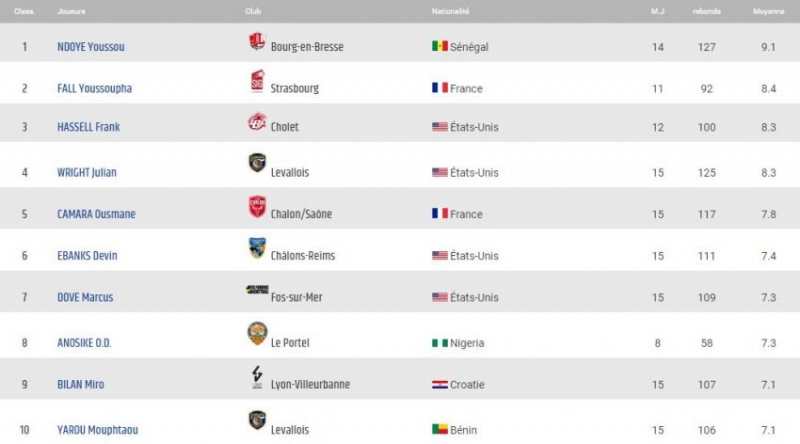
Task: Open YAROU Mouphtaou player link
Action: click(97, 430)
